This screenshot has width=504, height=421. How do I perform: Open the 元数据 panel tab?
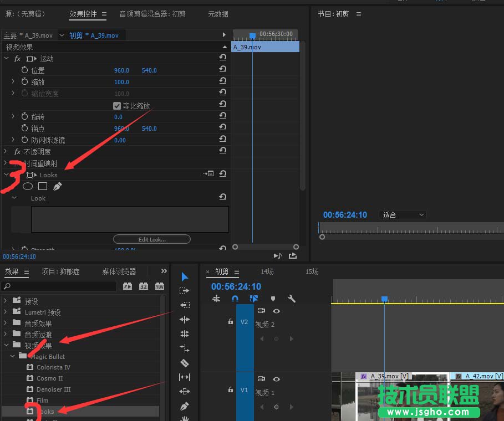pyautogui.click(x=218, y=14)
